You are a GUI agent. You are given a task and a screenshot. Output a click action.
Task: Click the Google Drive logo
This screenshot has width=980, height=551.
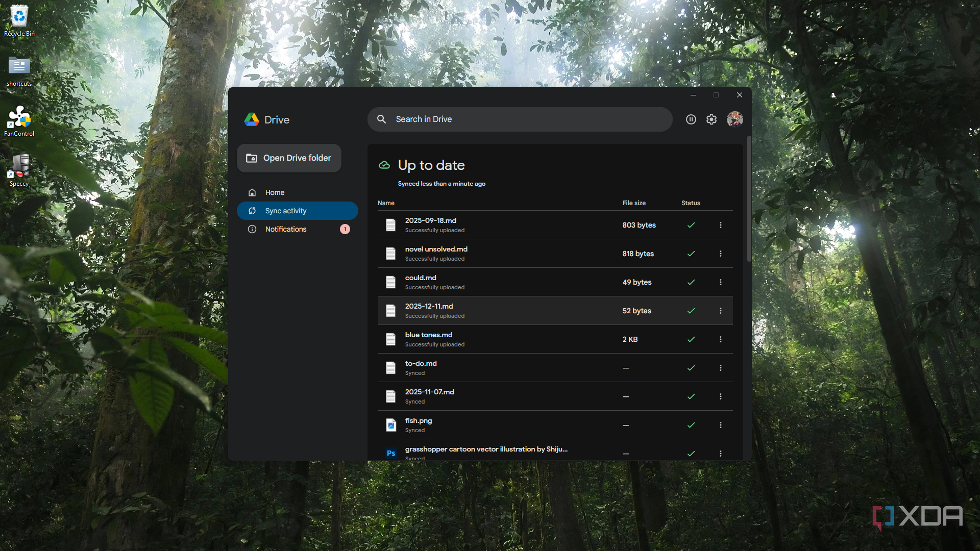pyautogui.click(x=252, y=119)
